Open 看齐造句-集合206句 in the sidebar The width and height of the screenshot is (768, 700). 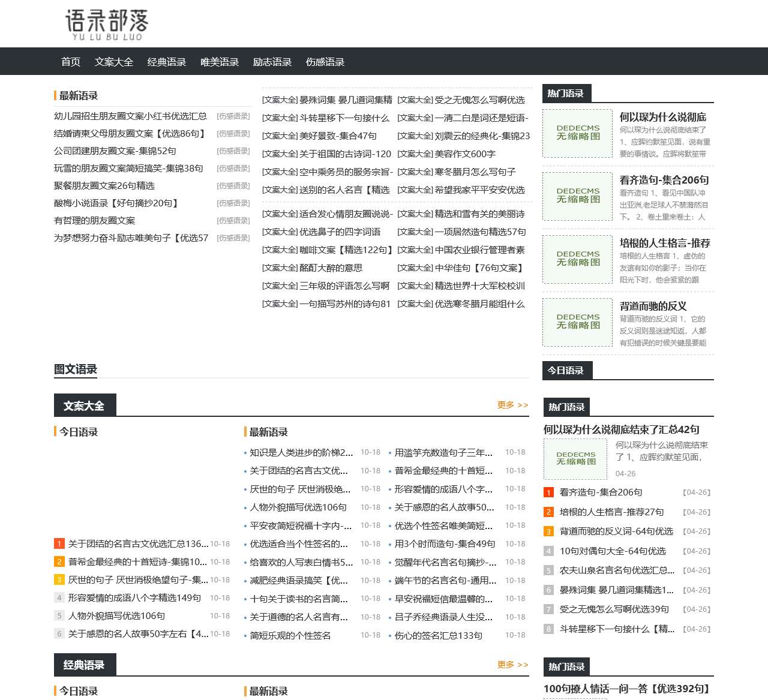tap(662, 179)
